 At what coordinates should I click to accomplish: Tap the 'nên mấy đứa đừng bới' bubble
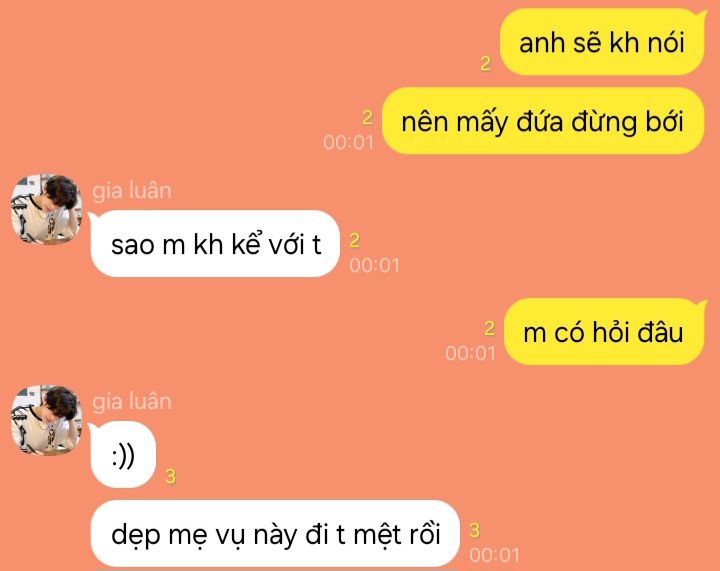coord(543,121)
